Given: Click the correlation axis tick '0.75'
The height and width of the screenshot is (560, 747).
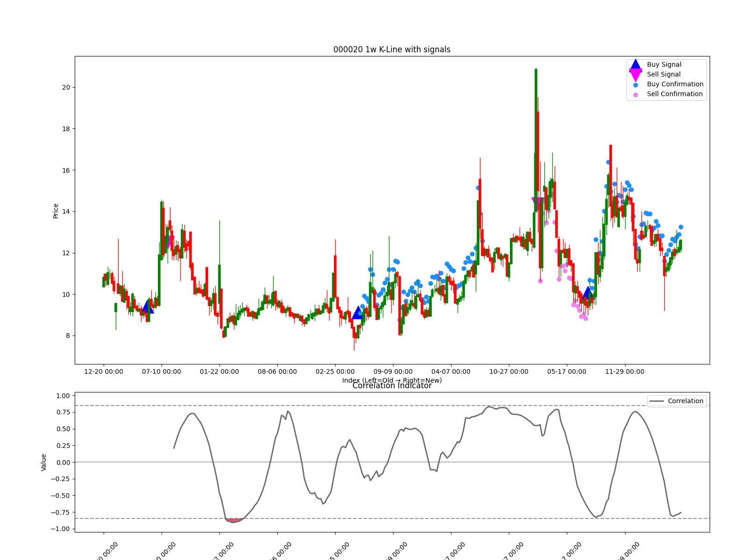Looking at the screenshot, I should (x=63, y=413).
